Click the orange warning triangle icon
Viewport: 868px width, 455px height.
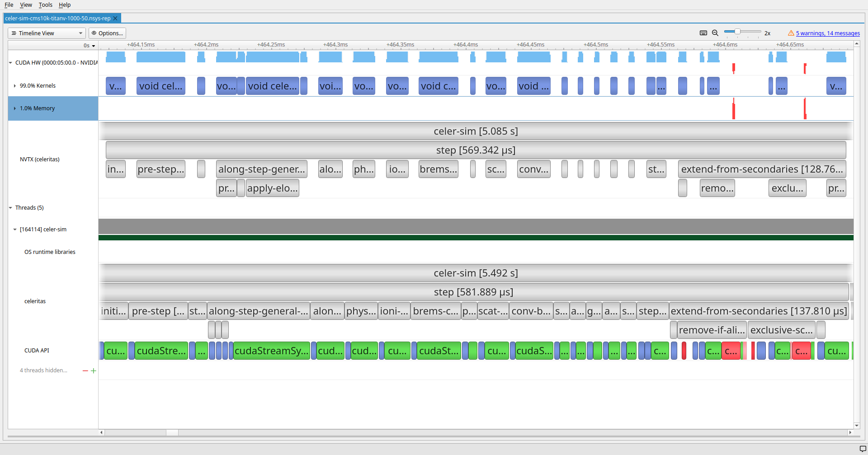791,33
